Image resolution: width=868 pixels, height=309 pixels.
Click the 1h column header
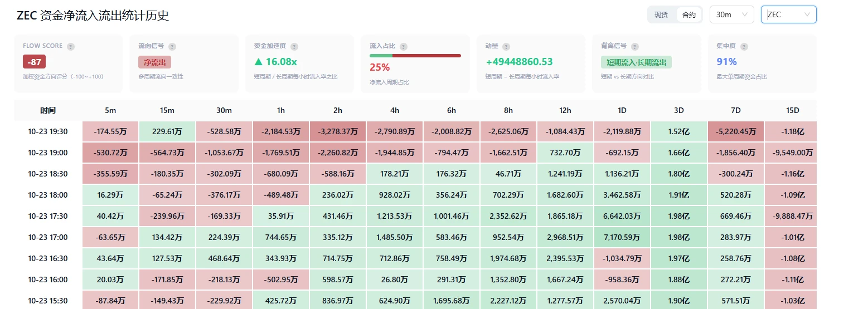(281, 110)
